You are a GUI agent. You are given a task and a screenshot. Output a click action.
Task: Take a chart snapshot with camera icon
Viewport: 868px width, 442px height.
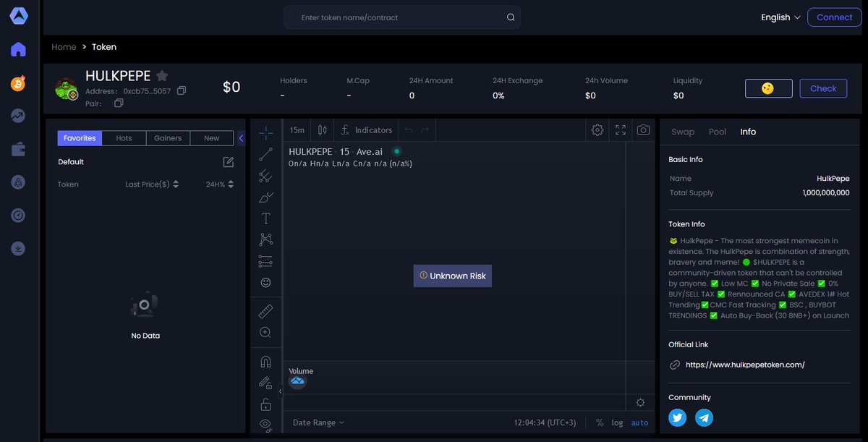point(643,130)
